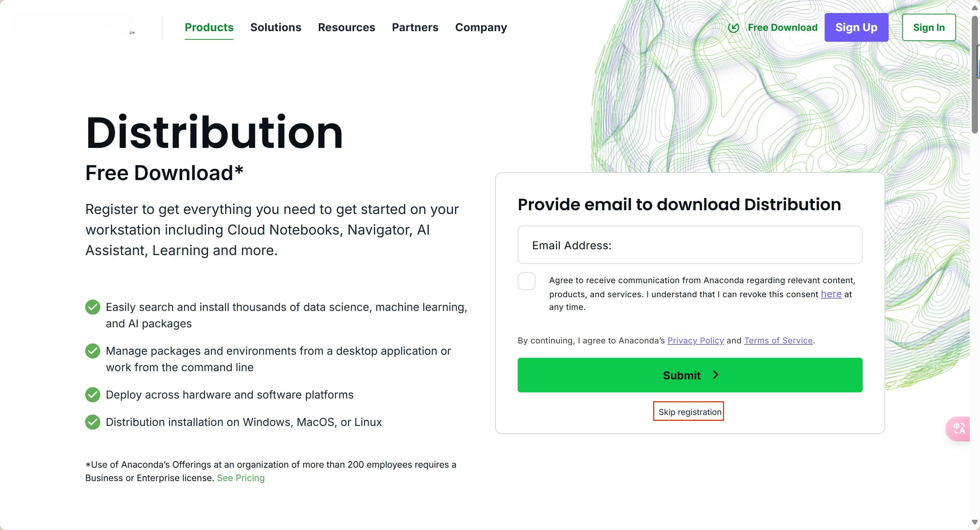Click the green Submit button

(x=690, y=375)
